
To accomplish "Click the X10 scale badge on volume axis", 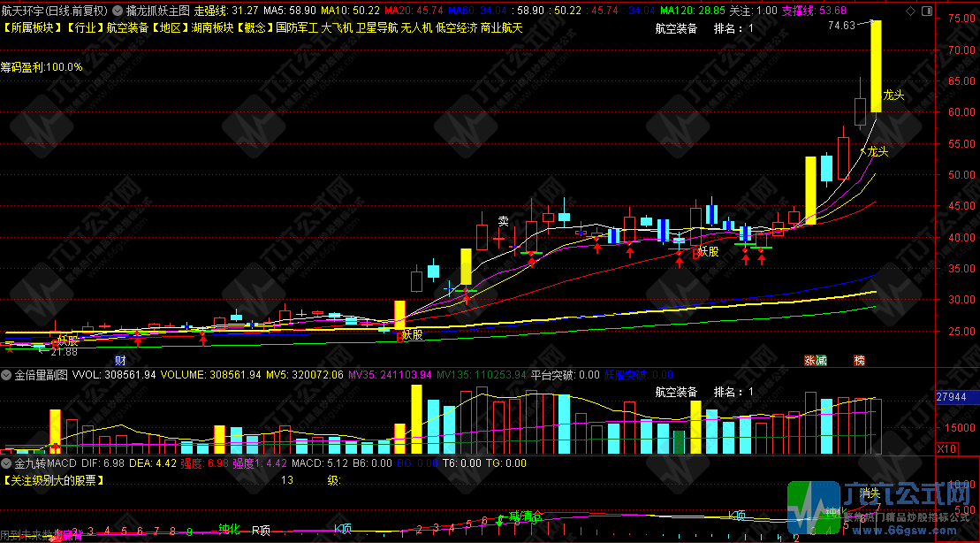I will pyautogui.click(x=946, y=449).
